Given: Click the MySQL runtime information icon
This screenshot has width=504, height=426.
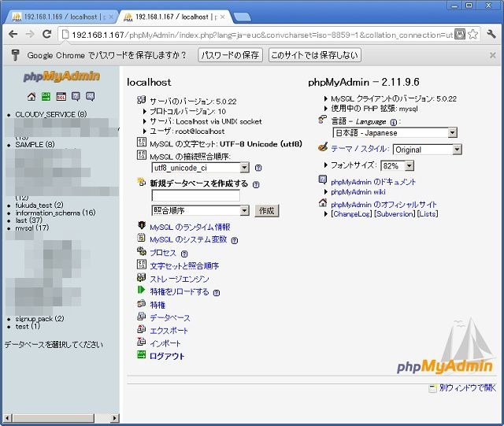Looking at the screenshot, I should pos(142,225).
